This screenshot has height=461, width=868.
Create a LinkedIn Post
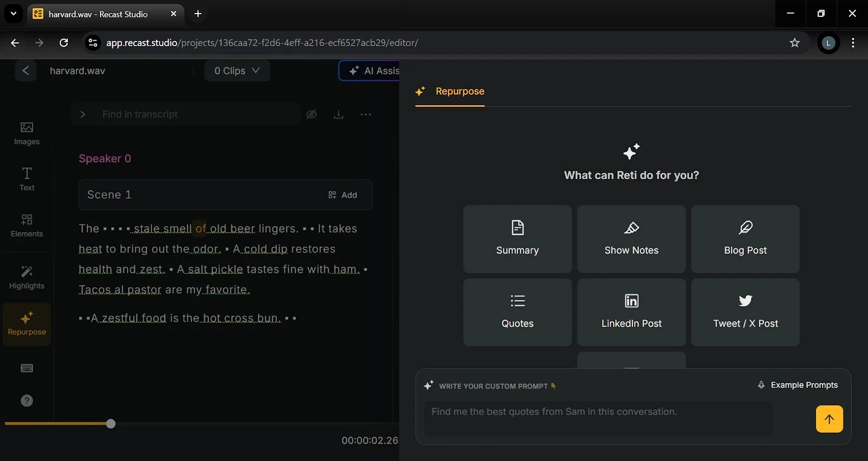pyautogui.click(x=631, y=312)
